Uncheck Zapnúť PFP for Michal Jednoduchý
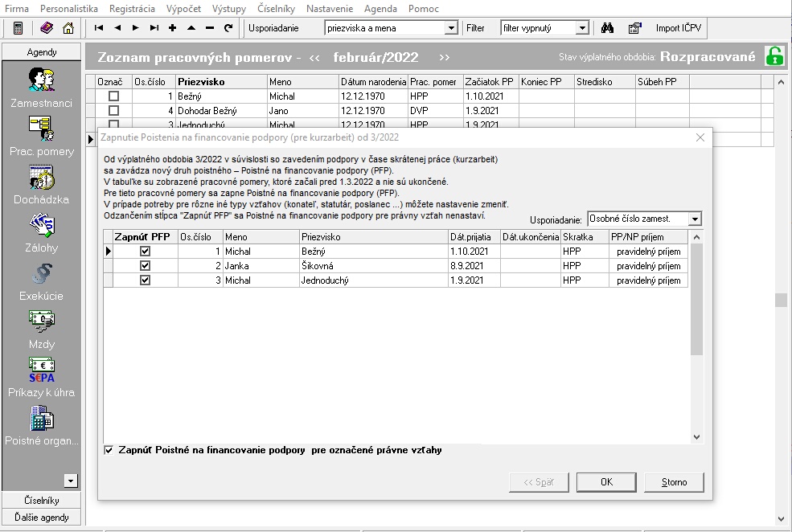792x532 pixels. pyautogui.click(x=145, y=280)
